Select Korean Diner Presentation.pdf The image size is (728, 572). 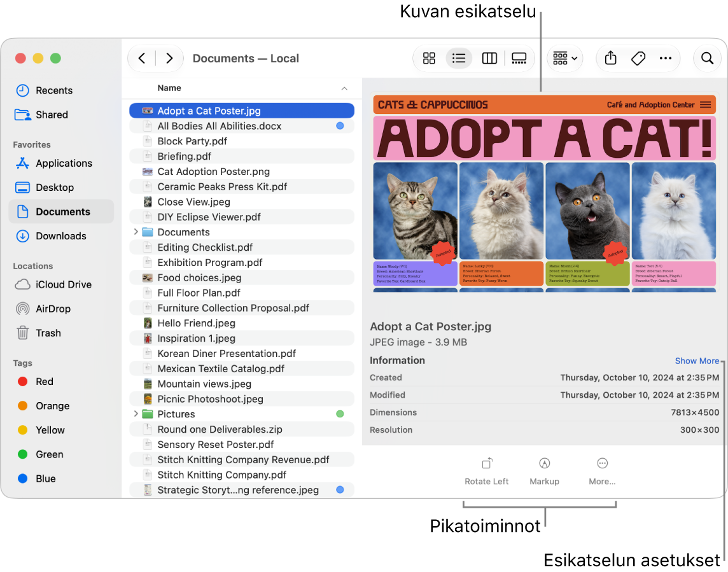(x=242, y=354)
